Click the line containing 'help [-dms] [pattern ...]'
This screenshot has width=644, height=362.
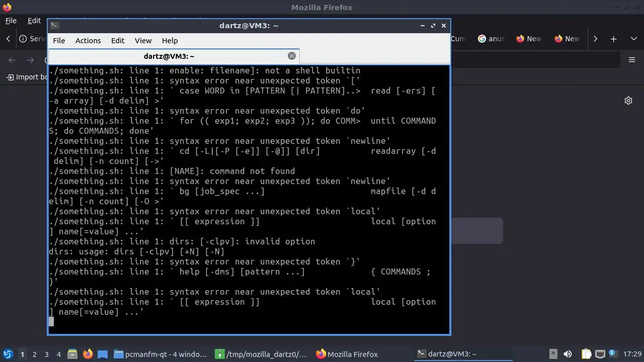(x=240, y=271)
